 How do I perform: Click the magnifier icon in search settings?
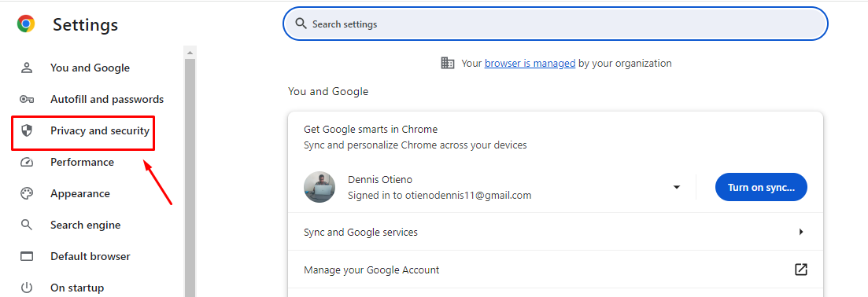coord(301,24)
